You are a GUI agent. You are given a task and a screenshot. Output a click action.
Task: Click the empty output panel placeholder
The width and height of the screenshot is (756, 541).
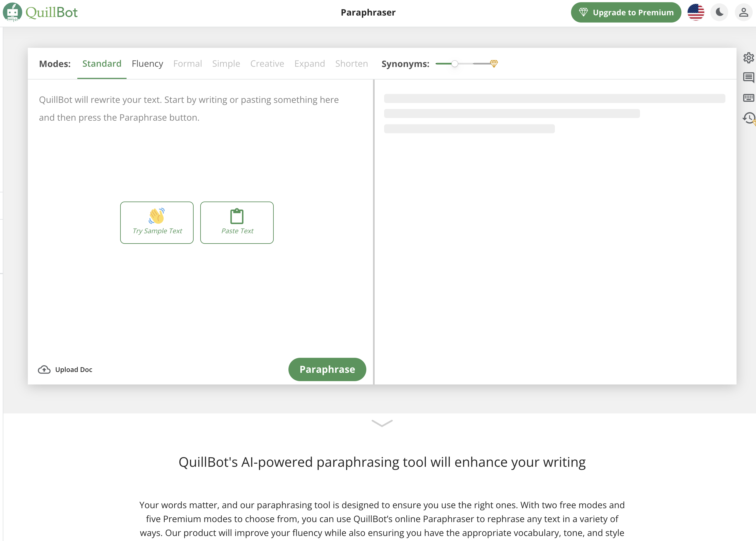[x=555, y=114]
